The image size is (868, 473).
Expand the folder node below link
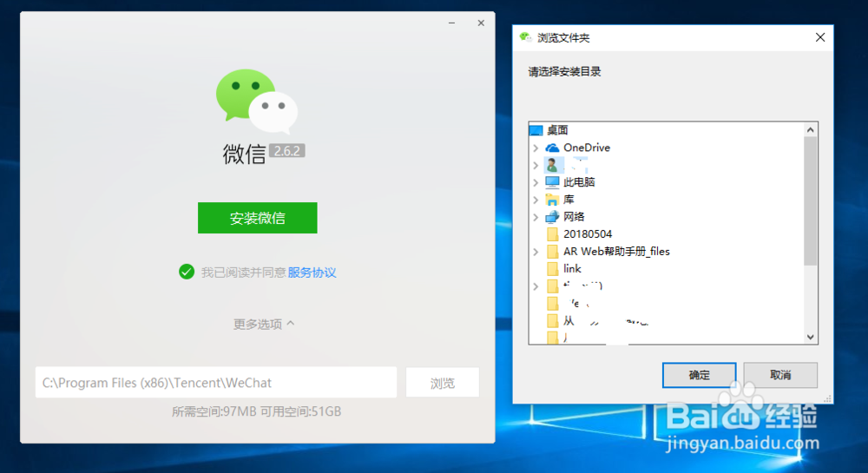point(536,286)
